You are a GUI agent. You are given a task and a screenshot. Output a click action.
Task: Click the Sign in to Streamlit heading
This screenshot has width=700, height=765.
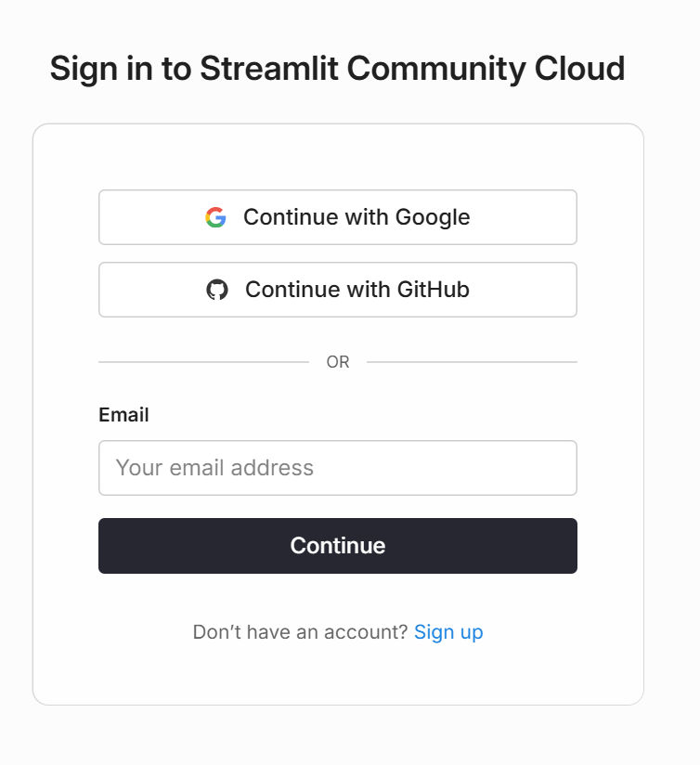338,69
